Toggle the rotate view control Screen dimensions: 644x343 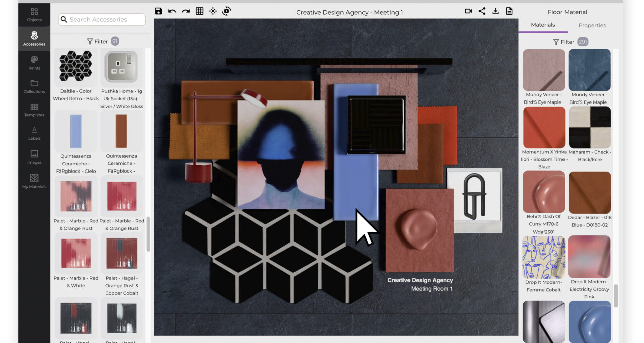click(227, 11)
